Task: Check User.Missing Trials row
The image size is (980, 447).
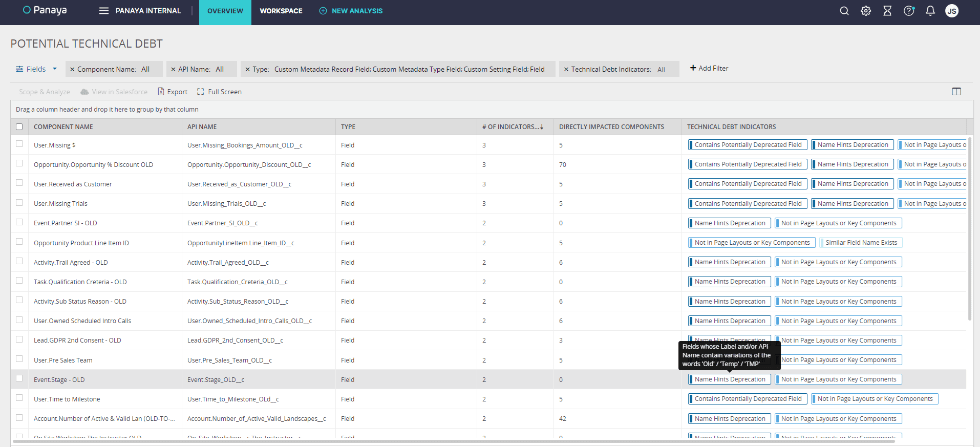Action: click(19, 203)
